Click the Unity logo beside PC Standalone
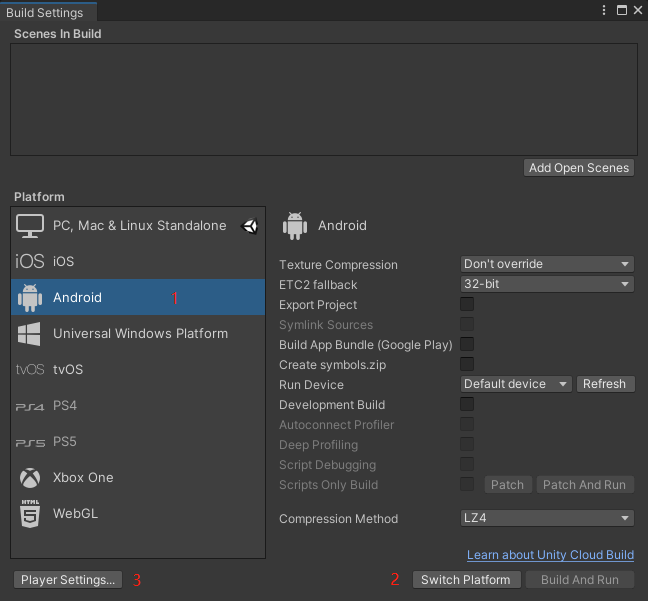Screen dimensions: 648x601 point(250,226)
